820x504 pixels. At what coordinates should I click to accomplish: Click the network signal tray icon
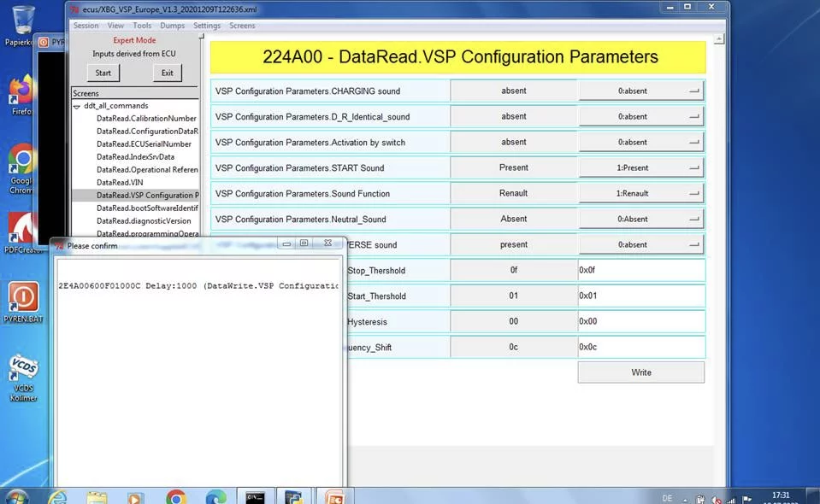pos(731,500)
